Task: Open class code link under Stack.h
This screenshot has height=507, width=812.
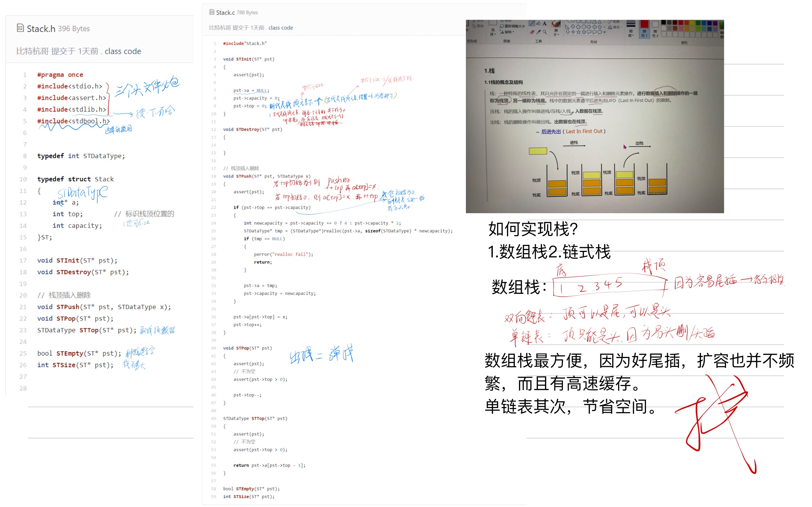Action: (123, 51)
